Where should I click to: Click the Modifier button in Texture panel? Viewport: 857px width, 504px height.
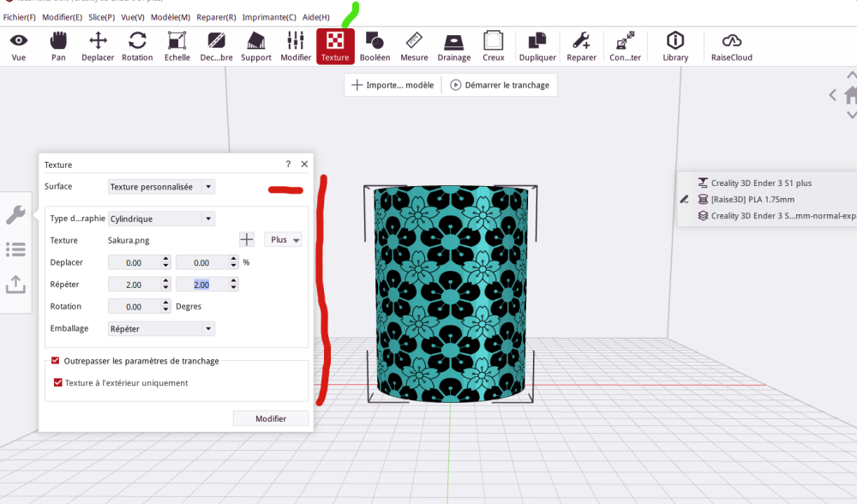(271, 419)
